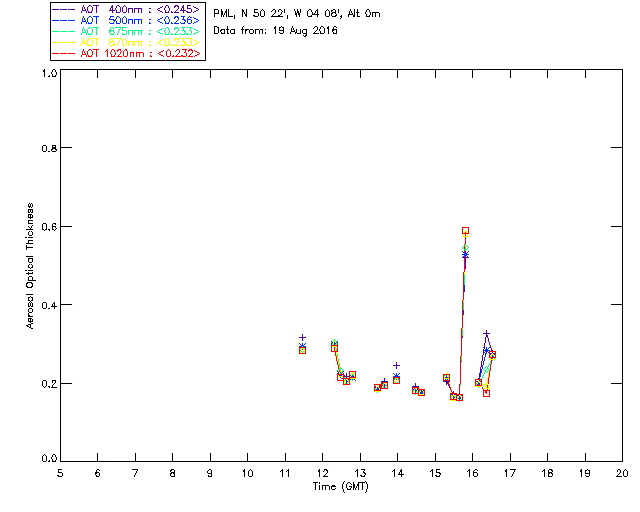Click the blue dashed line sample in legend

[x=64, y=20]
